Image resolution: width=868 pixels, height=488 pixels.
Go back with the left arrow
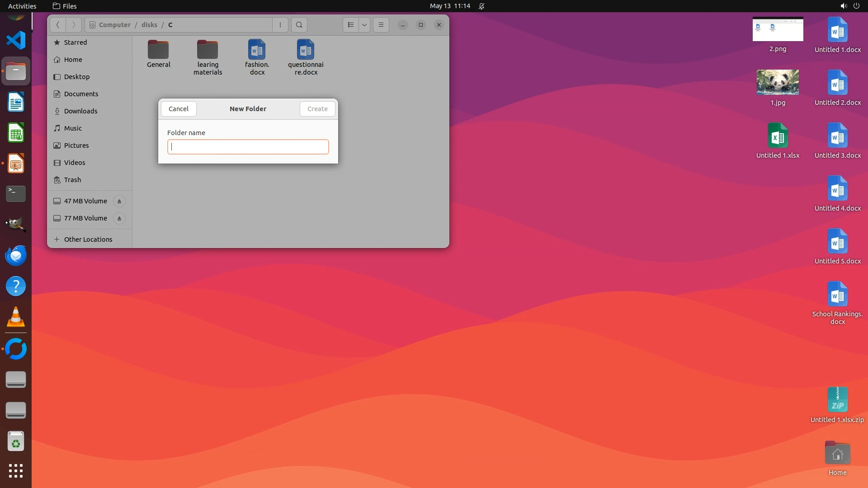click(x=58, y=25)
